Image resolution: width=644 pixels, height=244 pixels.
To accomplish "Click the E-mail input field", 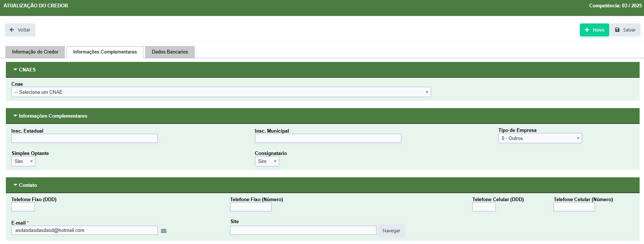I will pyautogui.click(x=85, y=230).
